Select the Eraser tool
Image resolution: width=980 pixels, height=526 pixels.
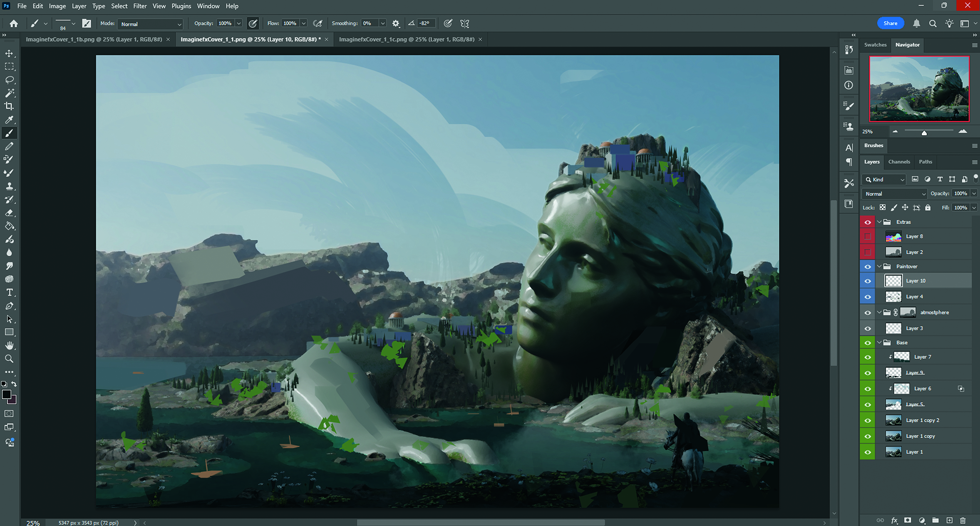point(10,213)
